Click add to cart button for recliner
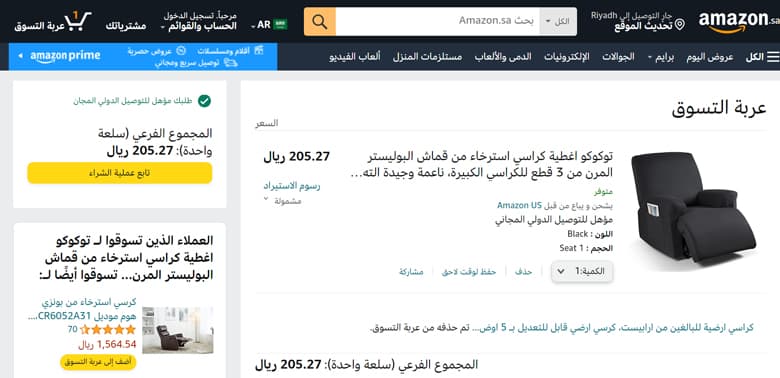The width and height of the screenshot is (780, 378). 98,362
